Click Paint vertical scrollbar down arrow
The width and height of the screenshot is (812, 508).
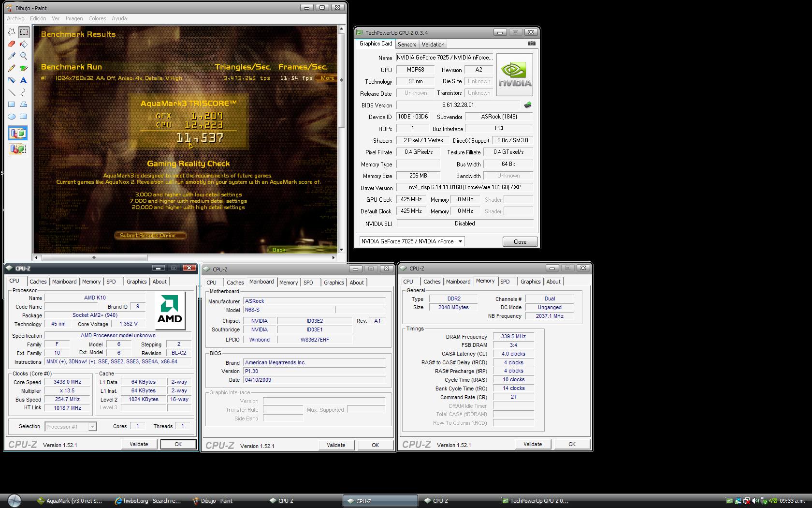pyautogui.click(x=342, y=250)
